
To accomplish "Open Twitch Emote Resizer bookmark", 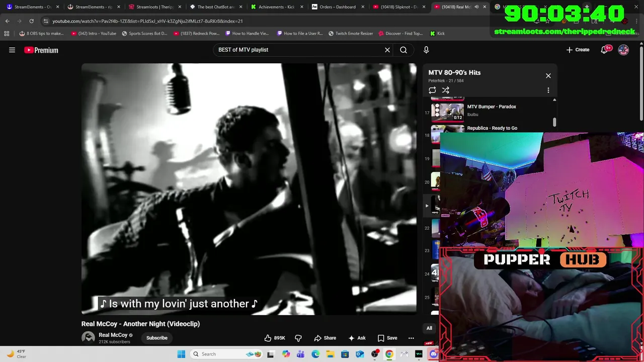I will click(351, 33).
